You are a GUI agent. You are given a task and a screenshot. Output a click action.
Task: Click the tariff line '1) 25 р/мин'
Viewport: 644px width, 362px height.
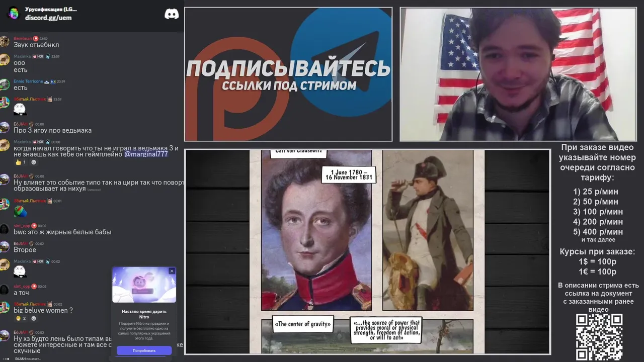(x=596, y=192)
